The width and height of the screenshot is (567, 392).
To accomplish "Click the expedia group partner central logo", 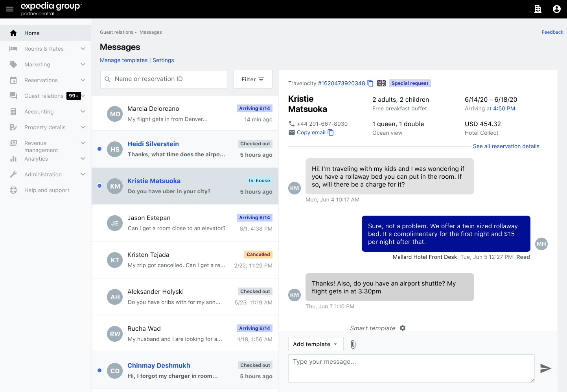I will pos(51,9).
